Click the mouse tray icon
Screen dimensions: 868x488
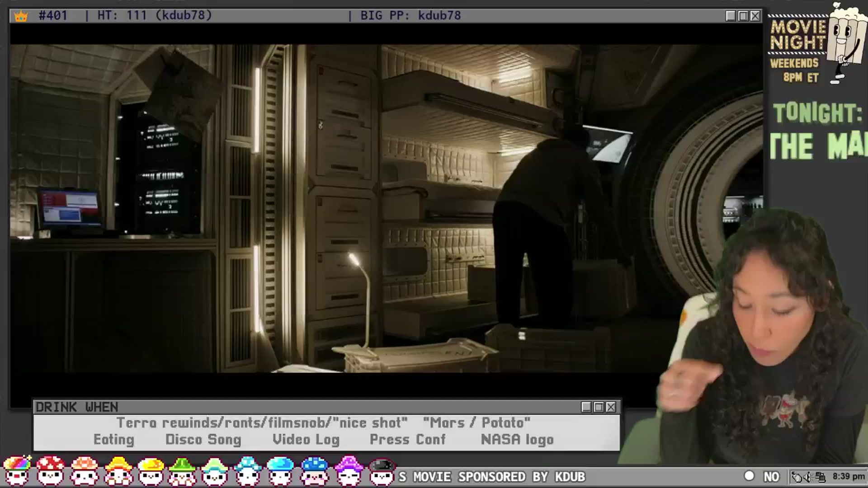pyautogui.click(x=797, y=477)
